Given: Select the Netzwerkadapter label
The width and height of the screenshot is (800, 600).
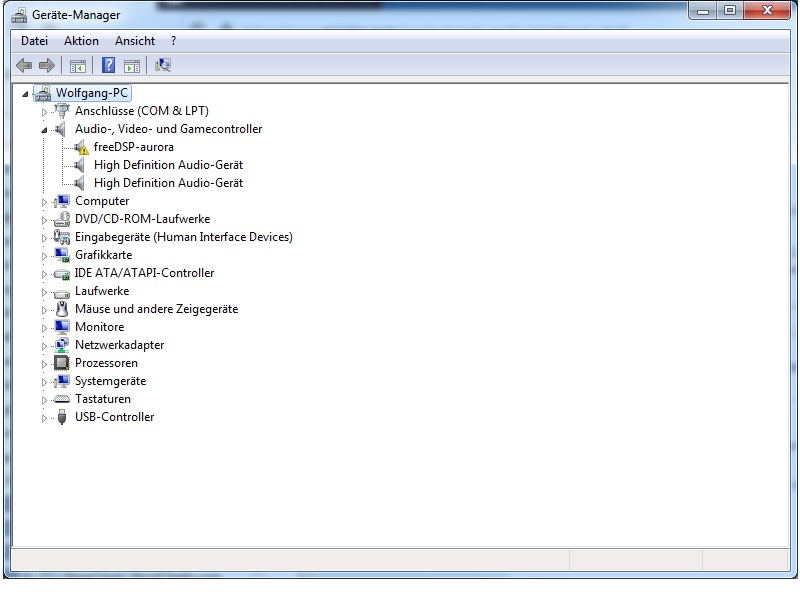Looking at the screenshot, I should [119, 345].
